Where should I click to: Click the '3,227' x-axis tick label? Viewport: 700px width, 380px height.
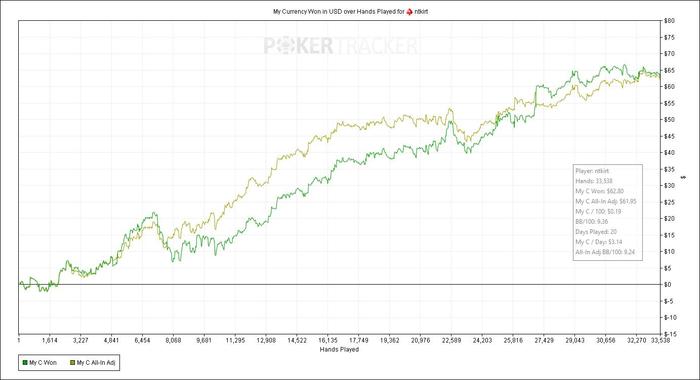(80, 341)
